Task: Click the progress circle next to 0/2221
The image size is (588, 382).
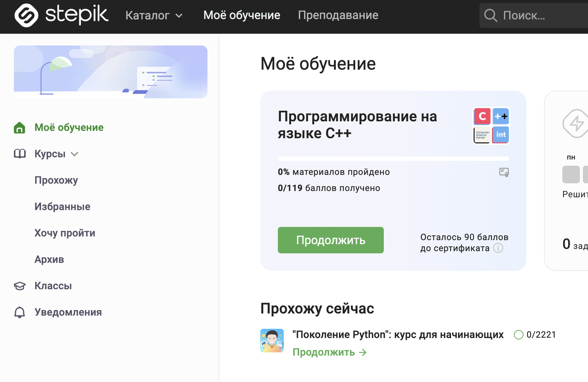Action: coord(518,335)
